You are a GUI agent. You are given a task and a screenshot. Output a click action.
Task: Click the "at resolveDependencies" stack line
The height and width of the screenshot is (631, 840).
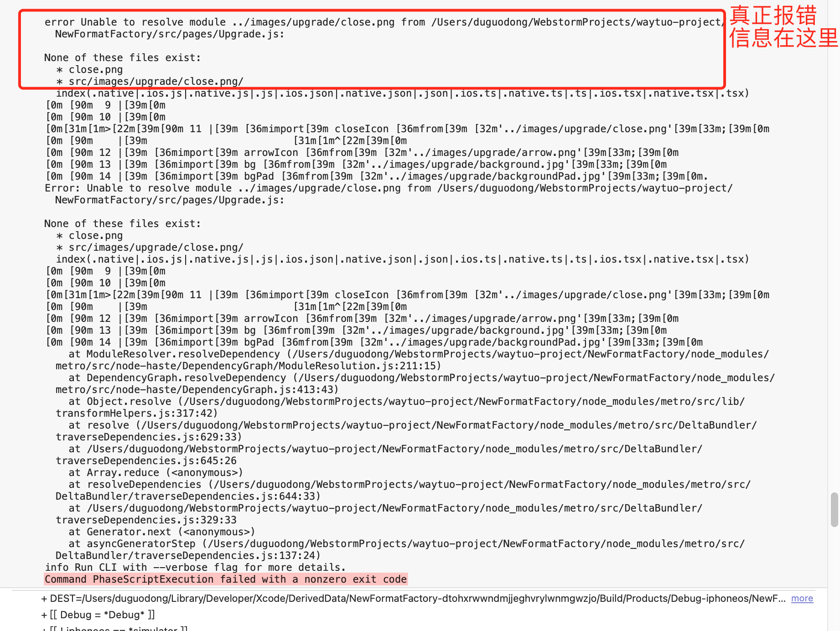pos(410,484)
